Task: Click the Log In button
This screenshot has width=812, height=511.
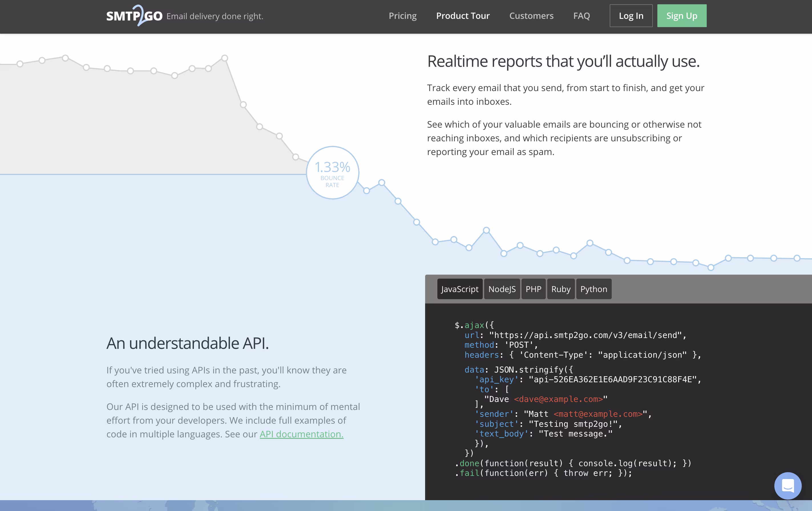Action: pyautogui.click(x=631, y=16)
